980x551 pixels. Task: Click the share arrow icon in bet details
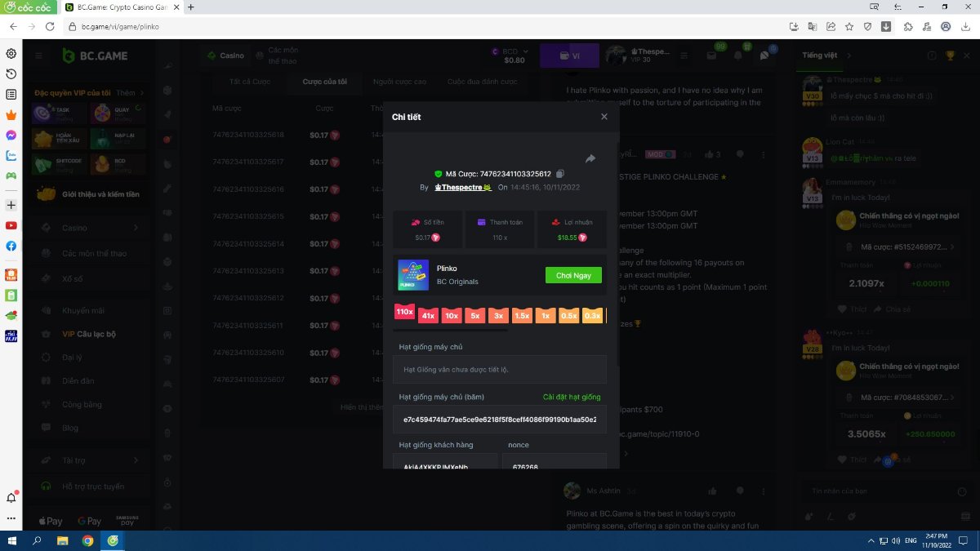point(590,158)
